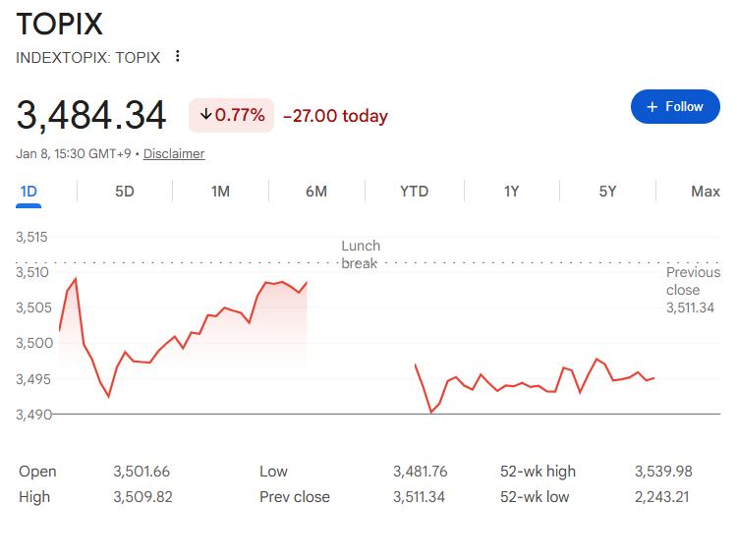Click the Lunch break label on chart
The height and width of the screenshot is (560, 737).
point(360,253)
